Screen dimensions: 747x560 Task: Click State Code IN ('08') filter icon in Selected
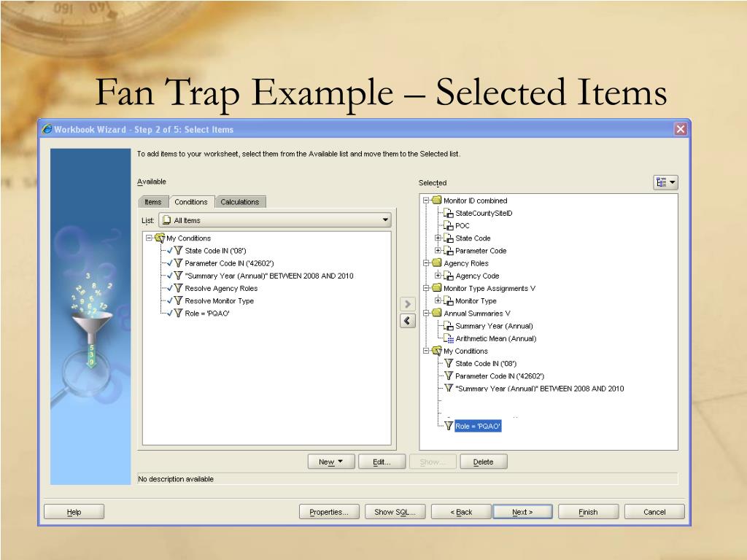click(x=449, y=363)
